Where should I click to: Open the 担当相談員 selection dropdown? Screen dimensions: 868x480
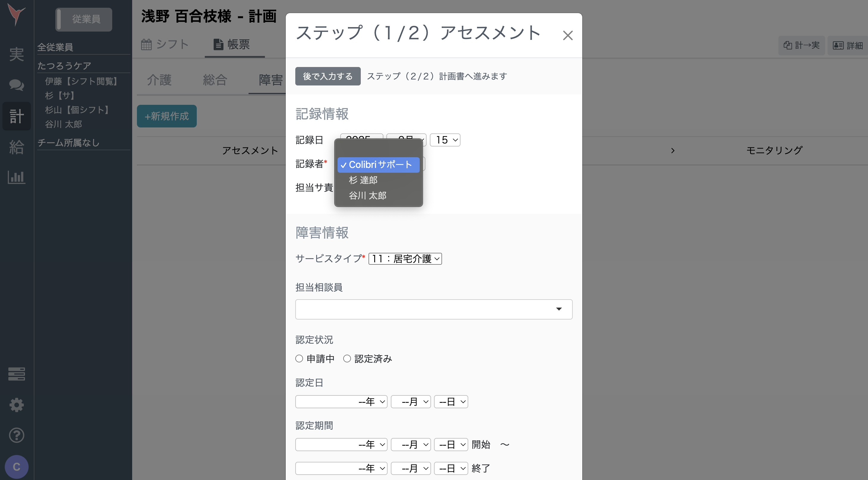(x=433, y=309)
